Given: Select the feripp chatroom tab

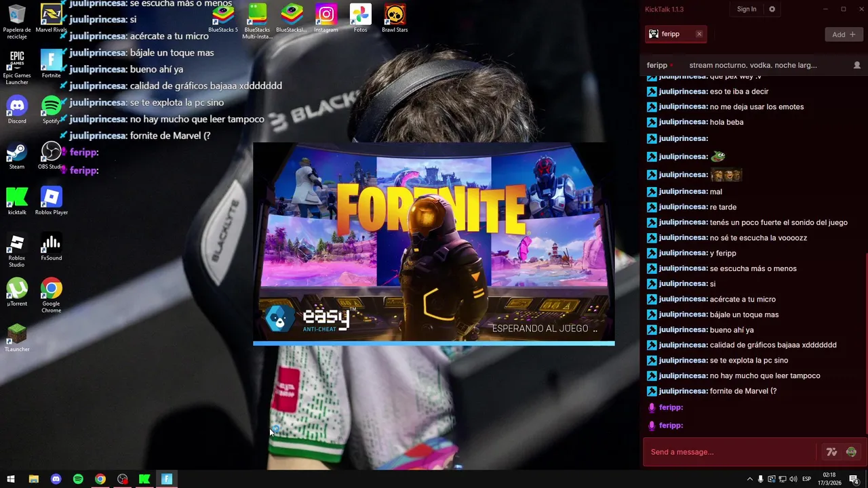Looking at the screenshot, I should click(676, 34).
